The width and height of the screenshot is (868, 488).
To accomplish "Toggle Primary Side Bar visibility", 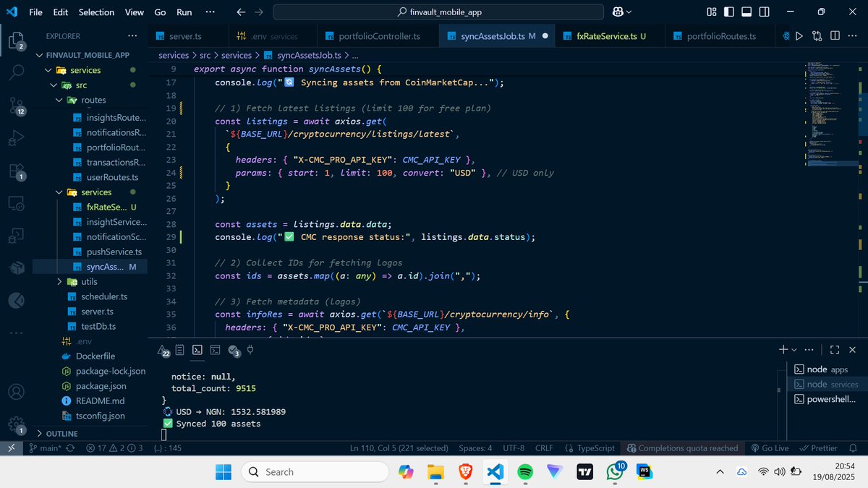I will point(730,12).
